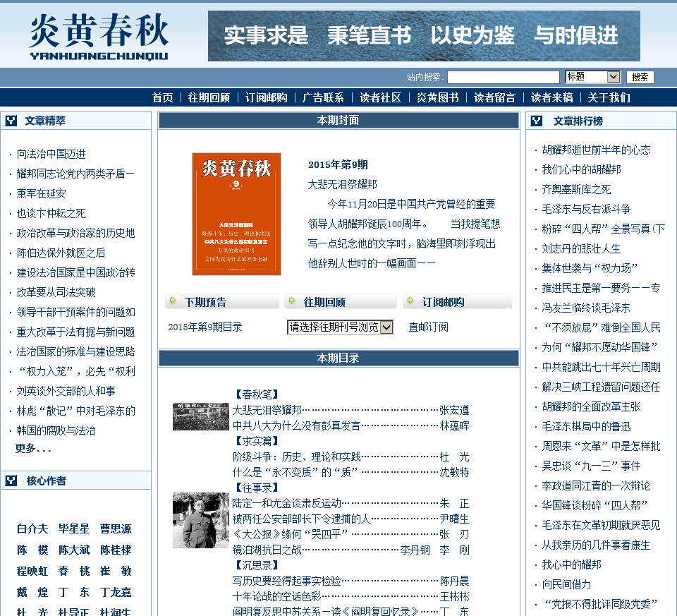The height and width of the screenshot is (616, 677).
Task: Open 读者来稿 in the navigation bar
Action: tap(551, 97)
